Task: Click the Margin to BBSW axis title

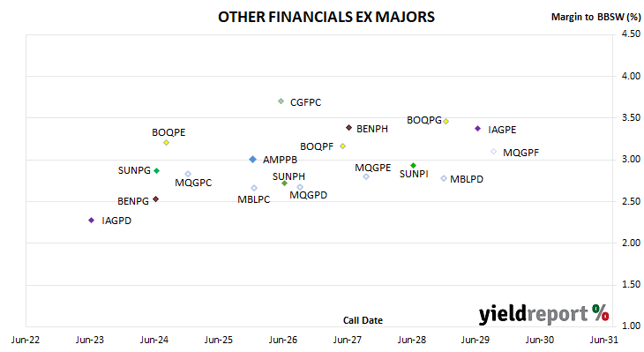Action: (595, 17)
